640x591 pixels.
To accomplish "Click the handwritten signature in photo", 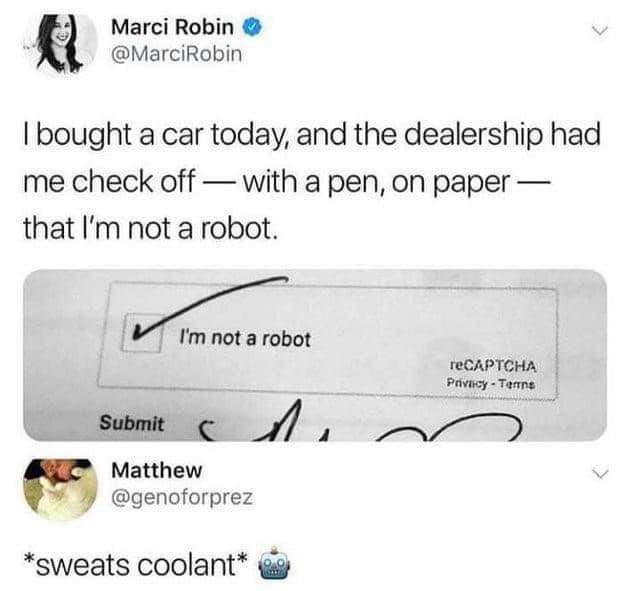I will (361, 422).
